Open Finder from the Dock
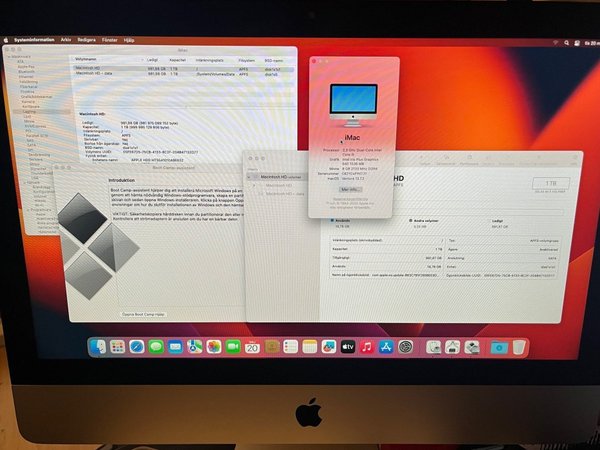The image size is (600, 450). [98, 347]
